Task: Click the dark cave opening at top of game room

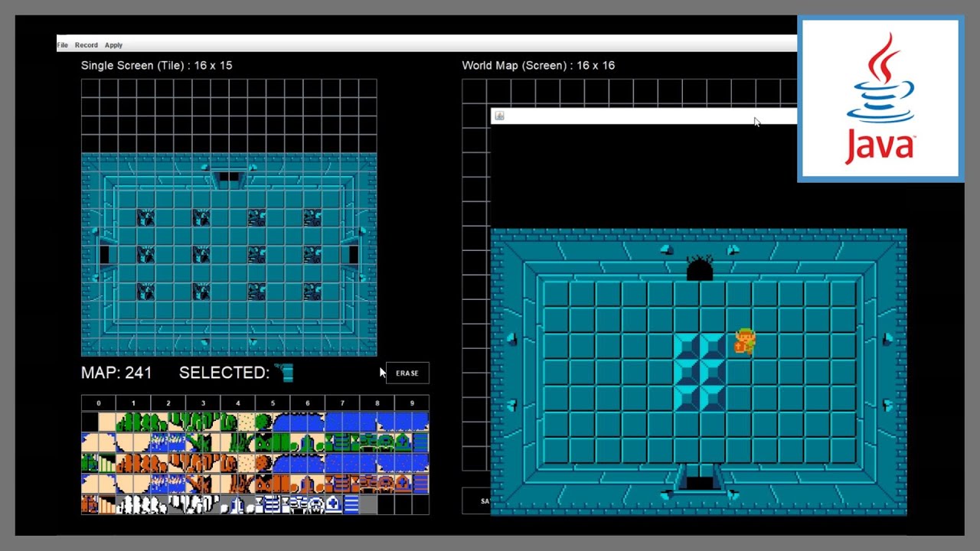Action: click(700, 269)
